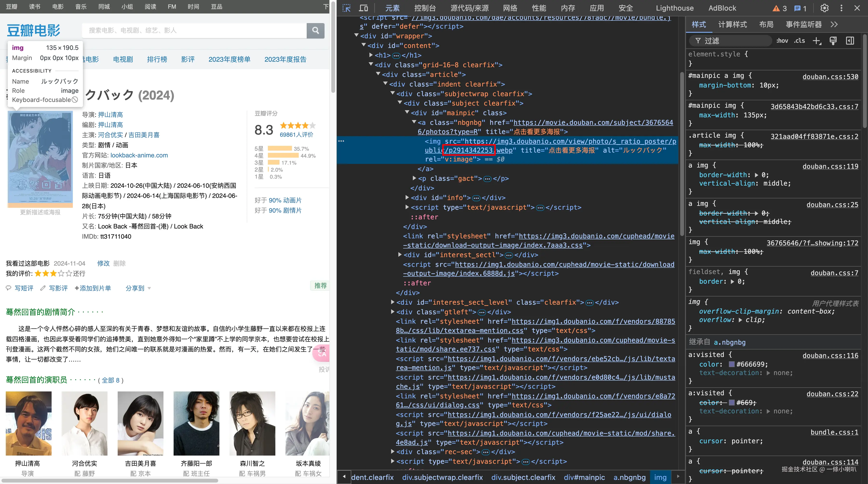The height and width of the screenshot is (484, 868).
Task: Show more style pane tabs chevron
Action: (x=834, y=24)
